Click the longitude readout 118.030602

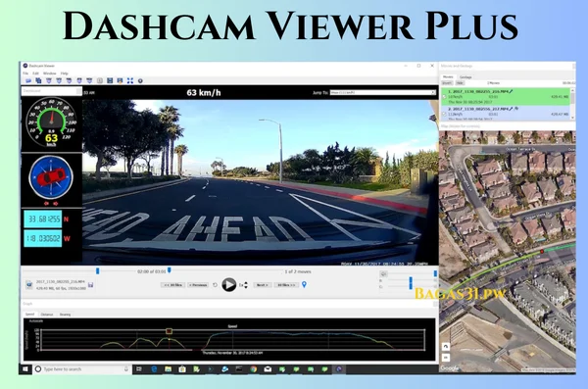click(43, 238)
